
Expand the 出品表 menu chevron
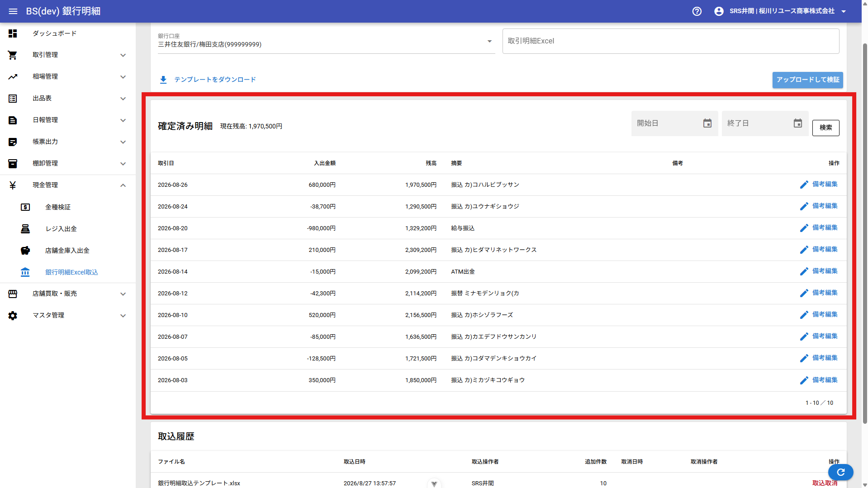click(x=123, y=99)
